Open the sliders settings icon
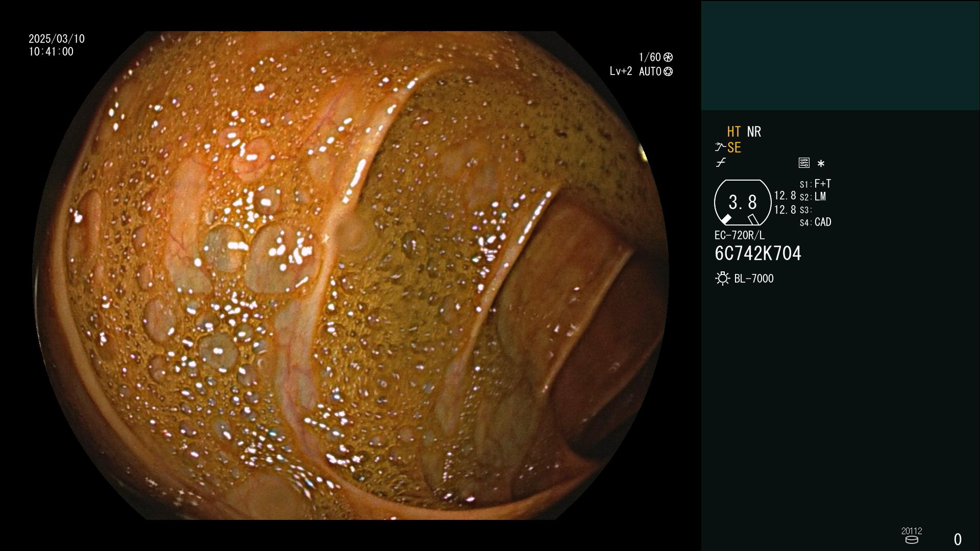Image resolution: width=980 pixels, height=551 pixels. pos(804,163)
